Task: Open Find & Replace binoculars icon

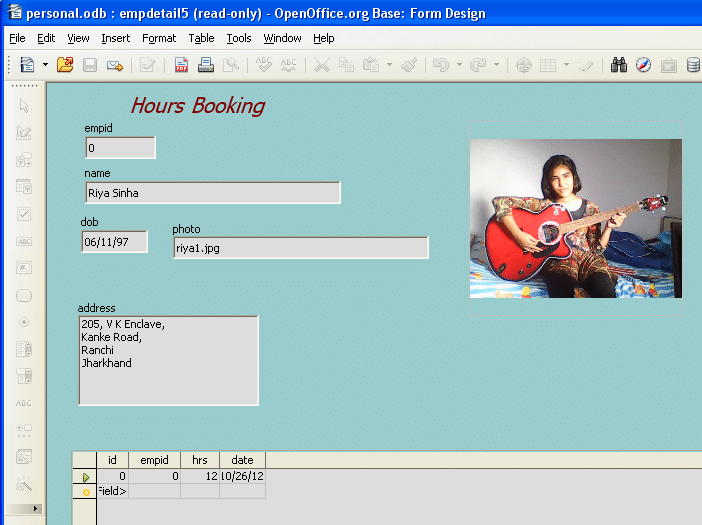Action: pyautogui.click(x=618, y=65)
